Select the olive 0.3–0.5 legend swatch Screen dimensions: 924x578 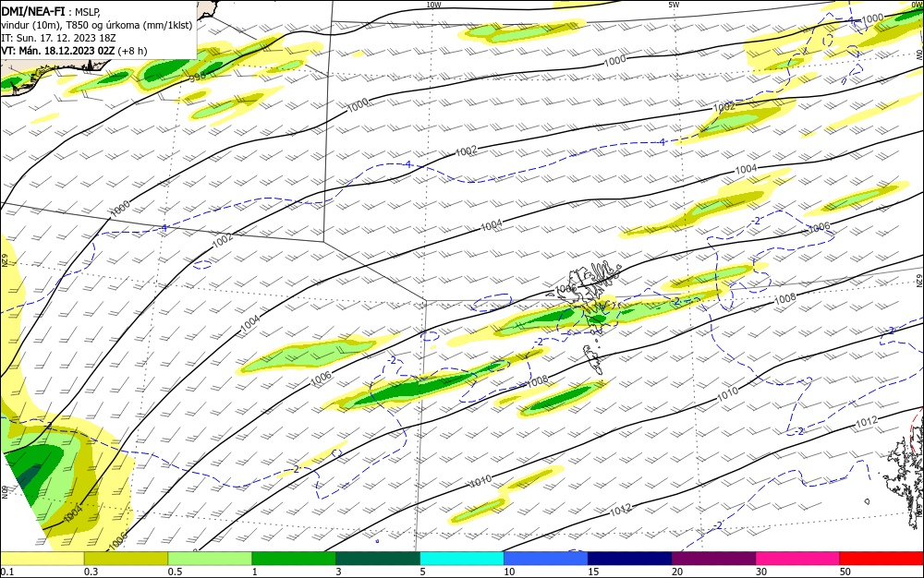tap(126, 559)
